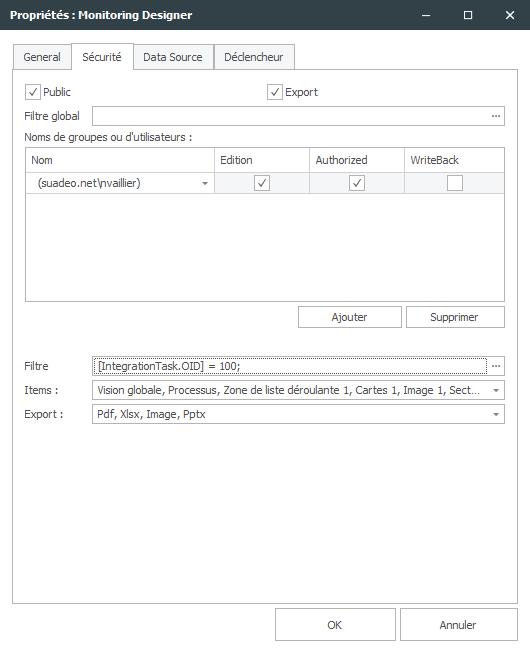Click into the Filtre global input field

[x=290, y=116]
